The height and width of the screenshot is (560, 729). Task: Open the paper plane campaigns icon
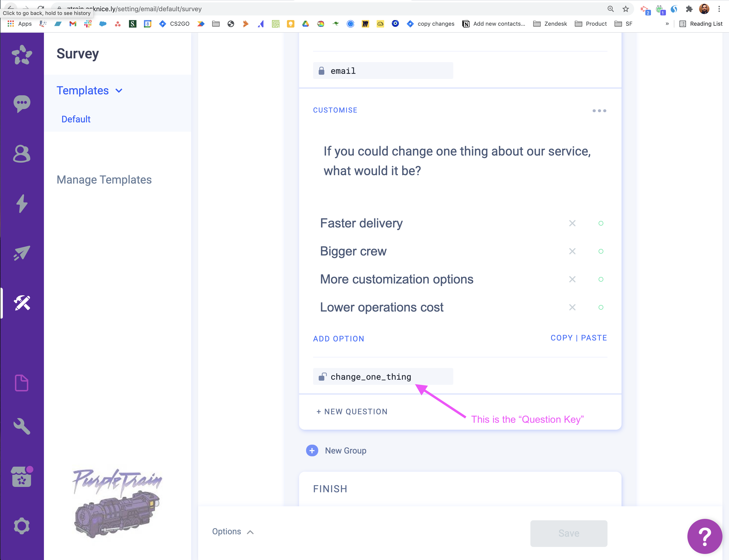22,253
